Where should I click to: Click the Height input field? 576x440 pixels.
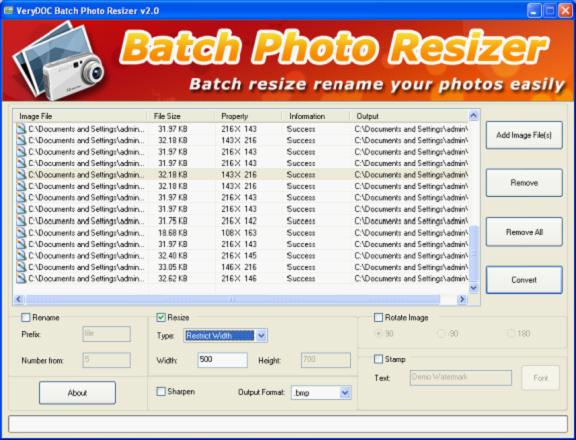(x=326, y=360)
